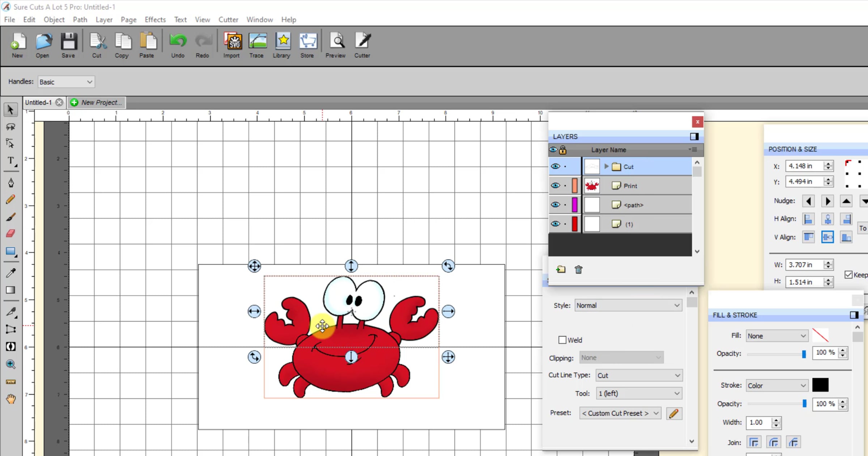Save the project with the Save icon
The height and width of the screenshot is (456, 868).
coord(68,45)
